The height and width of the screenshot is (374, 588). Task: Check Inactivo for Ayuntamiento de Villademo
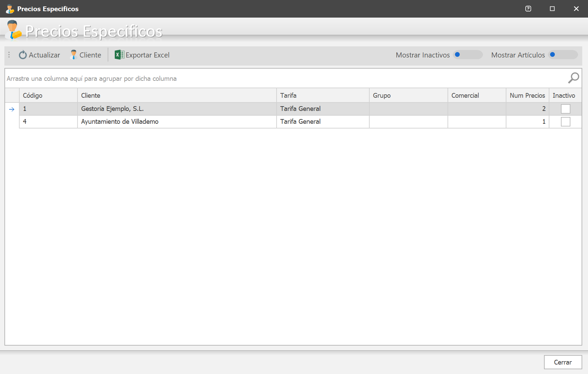(x=565, y=122)
